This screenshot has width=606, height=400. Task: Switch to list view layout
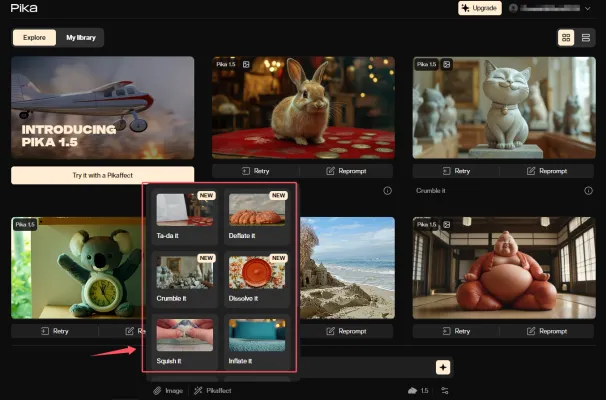tap(585, 37)
